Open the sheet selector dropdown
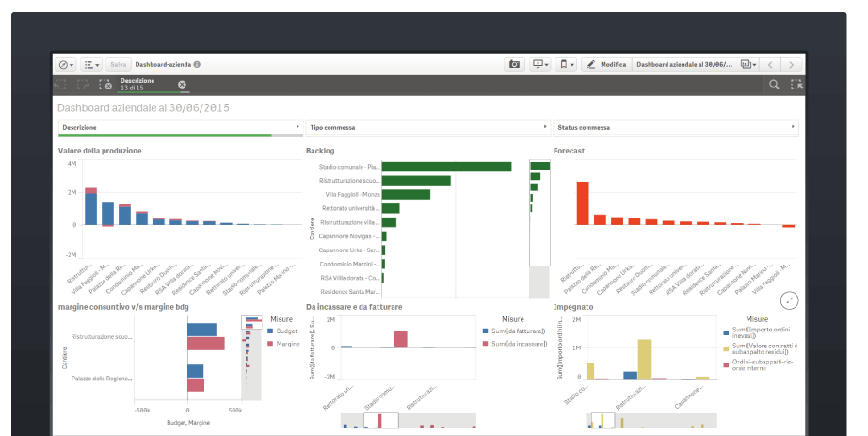868x436 pixels. 749,65
